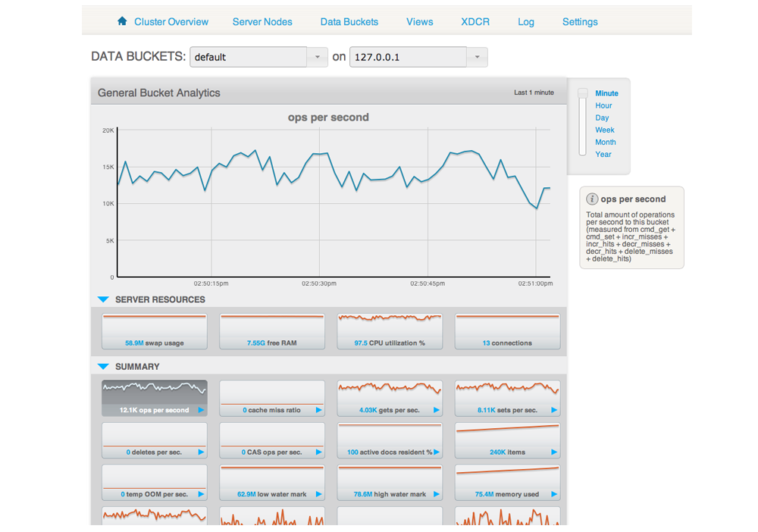The width and height of the screenshot is (758, 532).
Task: Click the time range slider handle
Action: tap(583, 92)
